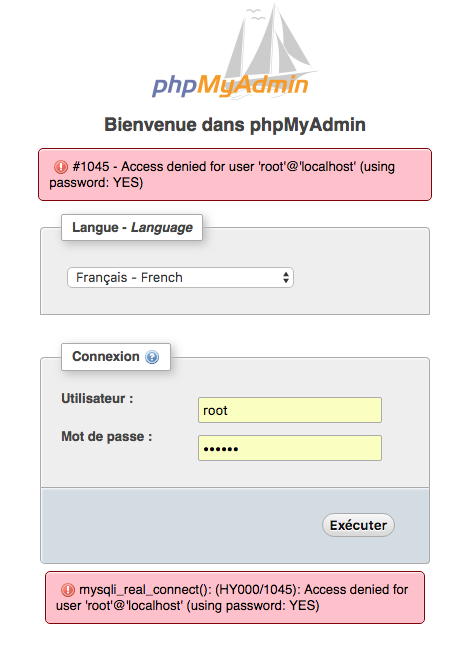Viewport: 464px width, 658px height.
Task: Click the error icon beside mysqli_real_connect message
Action: click(x=68, y=590)
